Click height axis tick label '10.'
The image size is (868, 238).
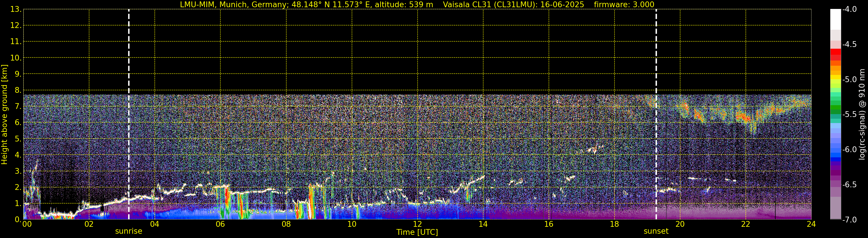tap(16, 58)
